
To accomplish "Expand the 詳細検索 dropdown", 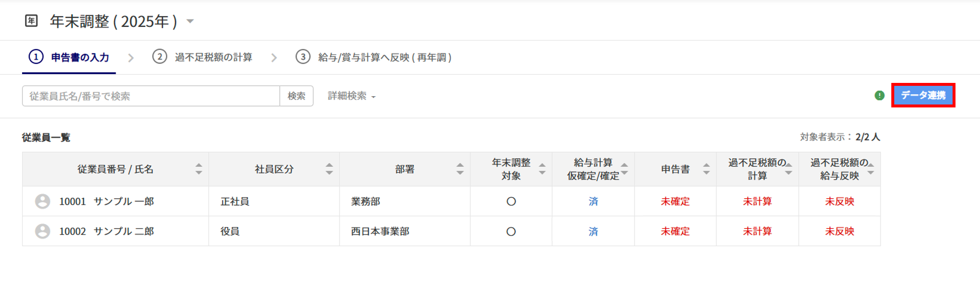I will tap(351, 96).
